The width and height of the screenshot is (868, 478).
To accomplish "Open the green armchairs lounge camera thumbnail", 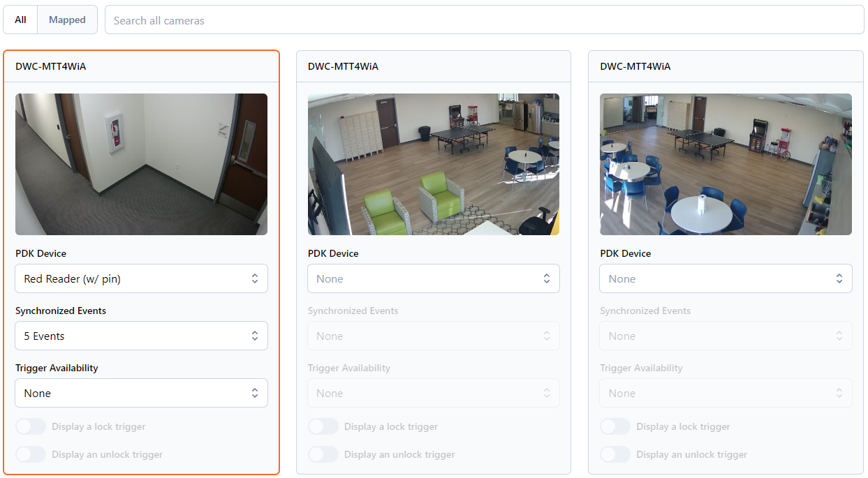I will click(434, 164).
